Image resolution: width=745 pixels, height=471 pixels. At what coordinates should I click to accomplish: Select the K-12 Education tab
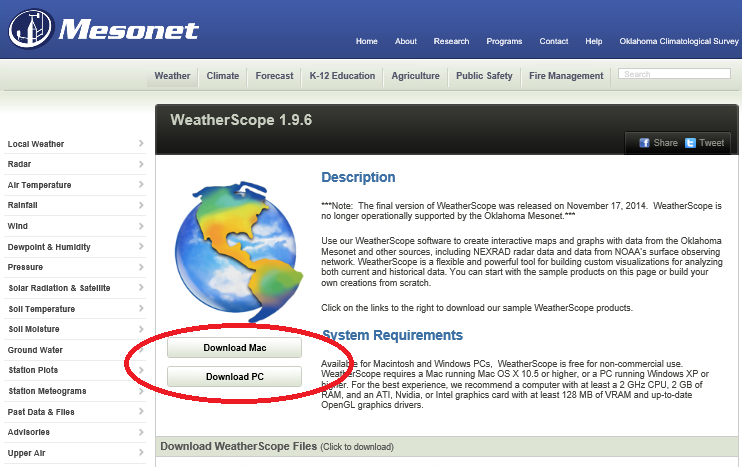342,76
